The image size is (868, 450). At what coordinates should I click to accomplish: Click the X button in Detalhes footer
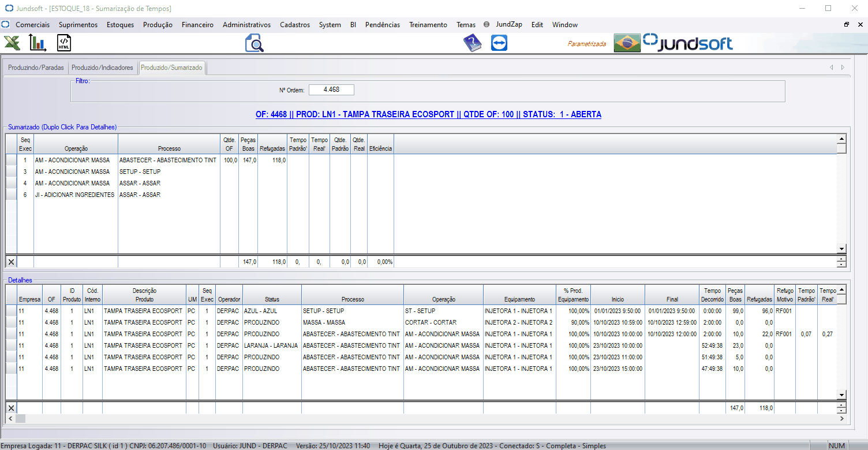click(x=11, y=408)
